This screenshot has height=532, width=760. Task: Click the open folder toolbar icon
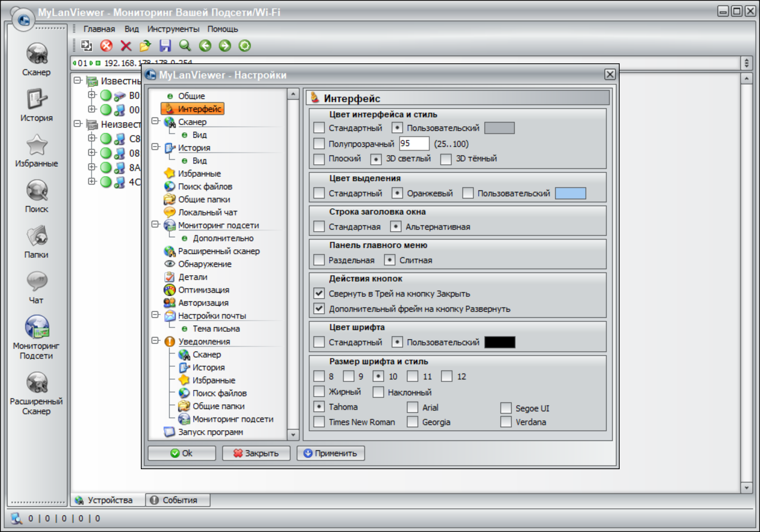click(x=145, y=46)
